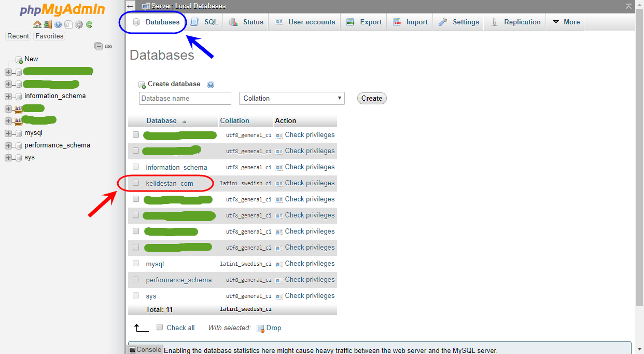This screenshot has height=354, width=644.
Task: Click the phpMyAdmin logo
Action: point(62,9)
